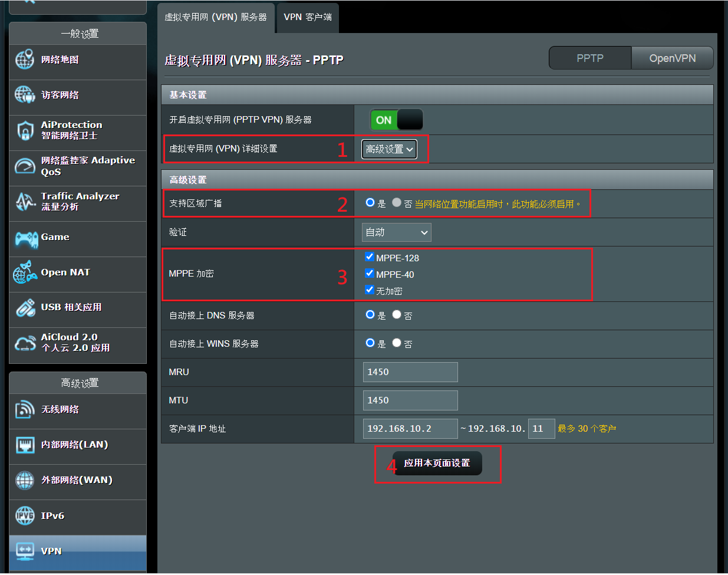Uncheck the MPPE-128 checkbox
728x575 pixels.
click(370, 257)
